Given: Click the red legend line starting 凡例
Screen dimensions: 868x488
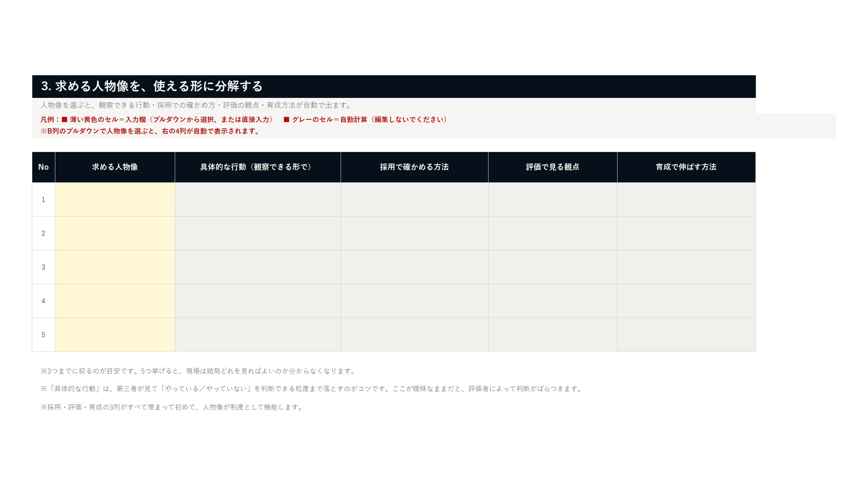Looking at the screenshot, I should (x=244, y=119).
